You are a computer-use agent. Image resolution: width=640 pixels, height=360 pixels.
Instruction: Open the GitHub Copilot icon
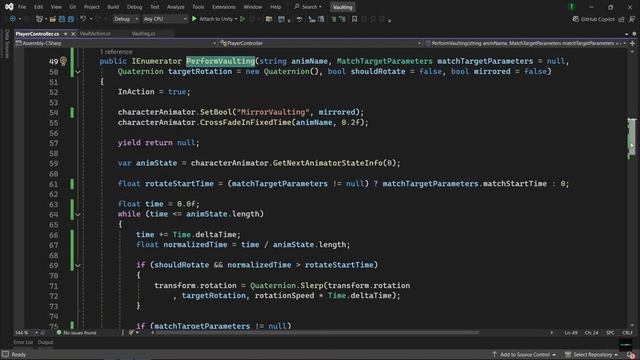576,19
